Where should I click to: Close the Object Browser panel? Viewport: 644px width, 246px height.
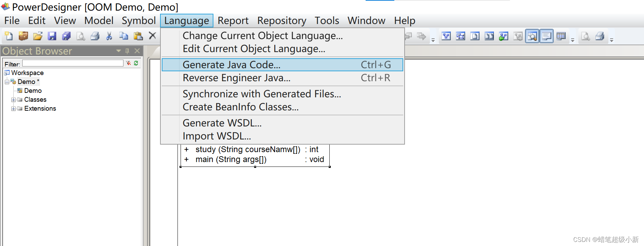[x=137, y=51]
